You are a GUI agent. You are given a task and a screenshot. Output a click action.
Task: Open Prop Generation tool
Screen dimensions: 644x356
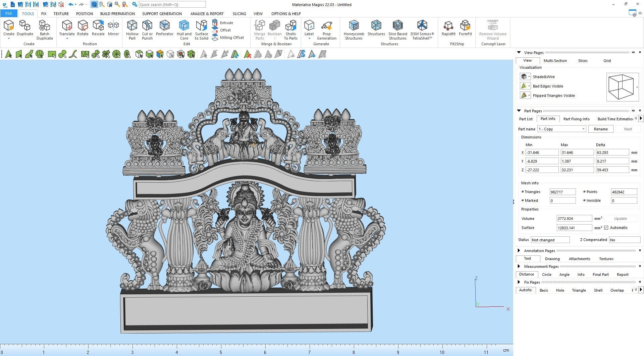point(326,30)
